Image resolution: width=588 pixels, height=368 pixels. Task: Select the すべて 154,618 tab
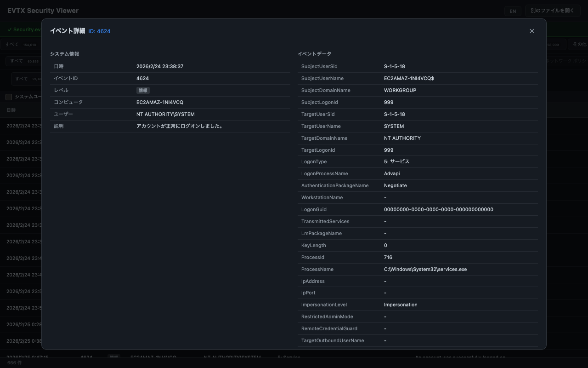21,44
